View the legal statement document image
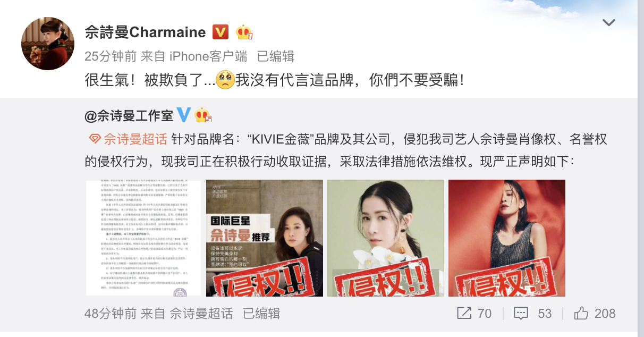644x337 pixels. [x=143, y=238]
